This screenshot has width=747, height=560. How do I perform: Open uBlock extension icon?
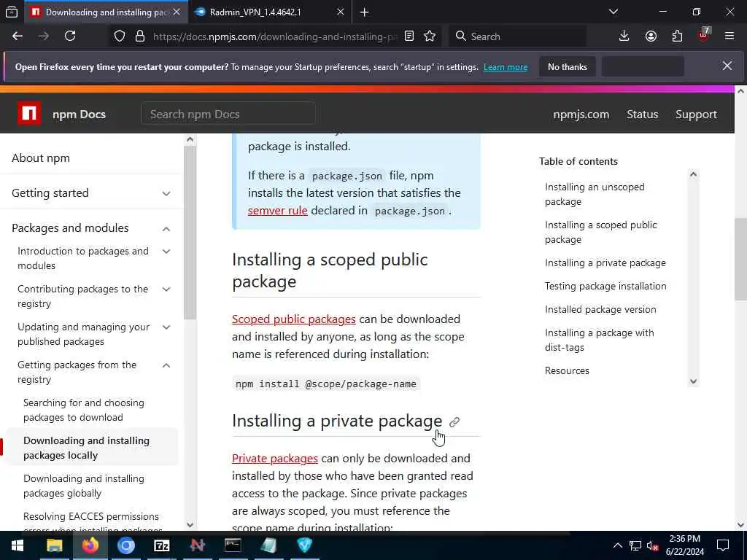click(704, 35)
